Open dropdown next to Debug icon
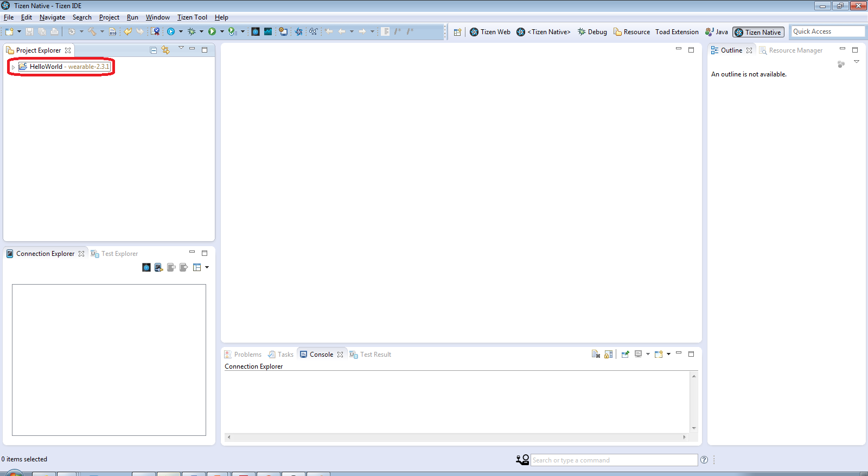 pos(201,31)
